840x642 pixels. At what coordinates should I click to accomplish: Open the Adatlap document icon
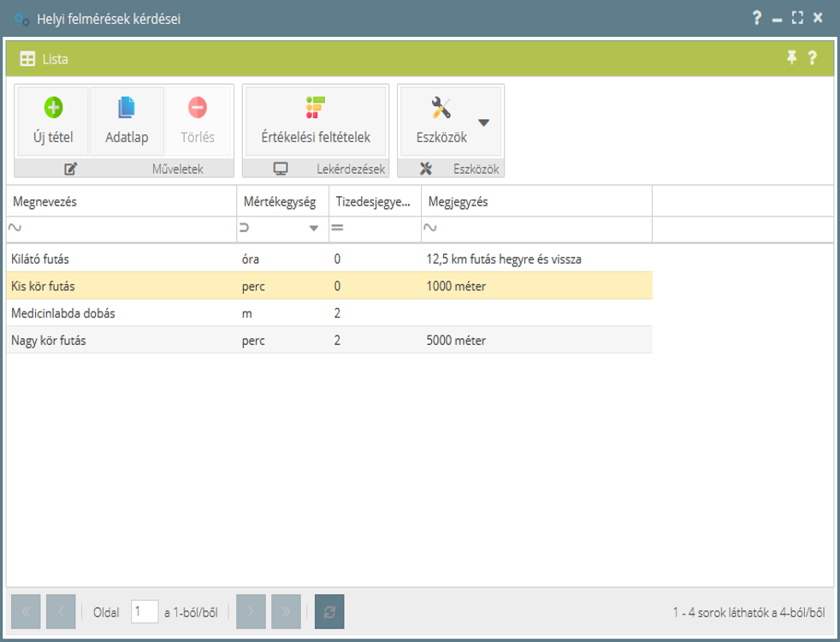coord(127,108)
